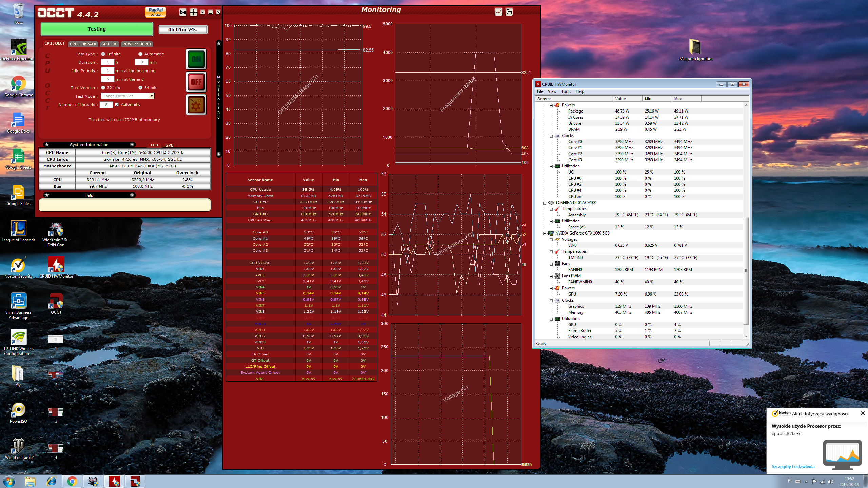Click the Windows Start button

(9, 481)
